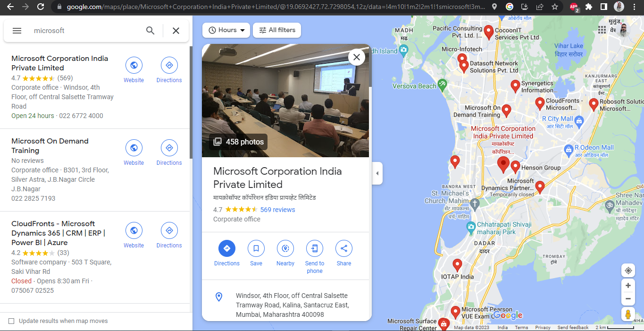644x331 pixels.
Task: Click the India region link in map footer
Action: [502, 327]
